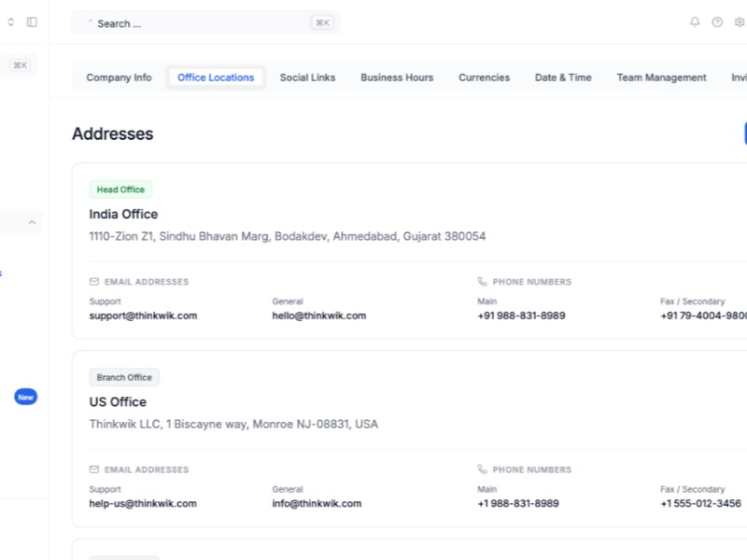This screenshot has width=747, height=560.
Task: Open the workspace switcher up-down chevron
Action: point(11,22)
